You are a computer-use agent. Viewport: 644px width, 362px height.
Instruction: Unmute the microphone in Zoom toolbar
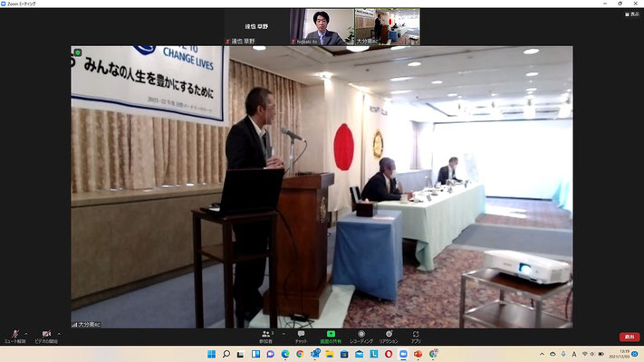(15, 337)
